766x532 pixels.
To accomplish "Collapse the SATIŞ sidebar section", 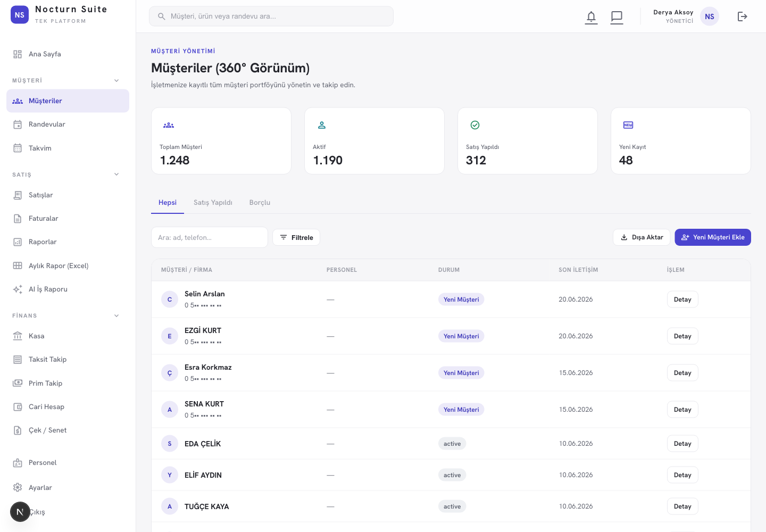I will 116,174.
